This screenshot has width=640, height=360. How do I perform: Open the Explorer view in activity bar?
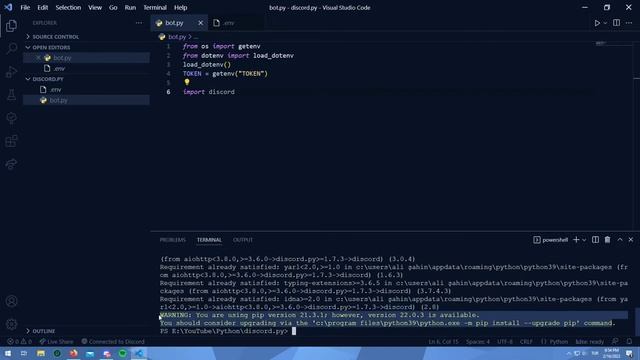[x=11, y=26]
